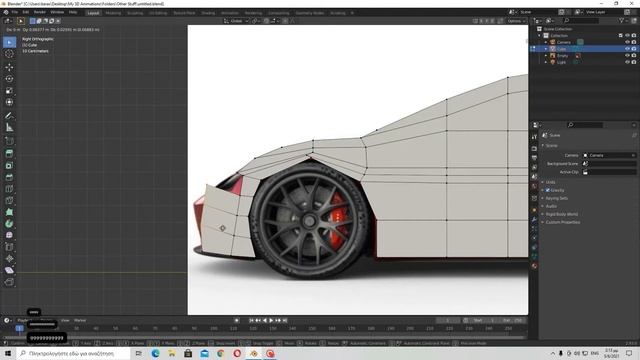Toggle Gravity checkbox in Scene properties

(548, 190)
